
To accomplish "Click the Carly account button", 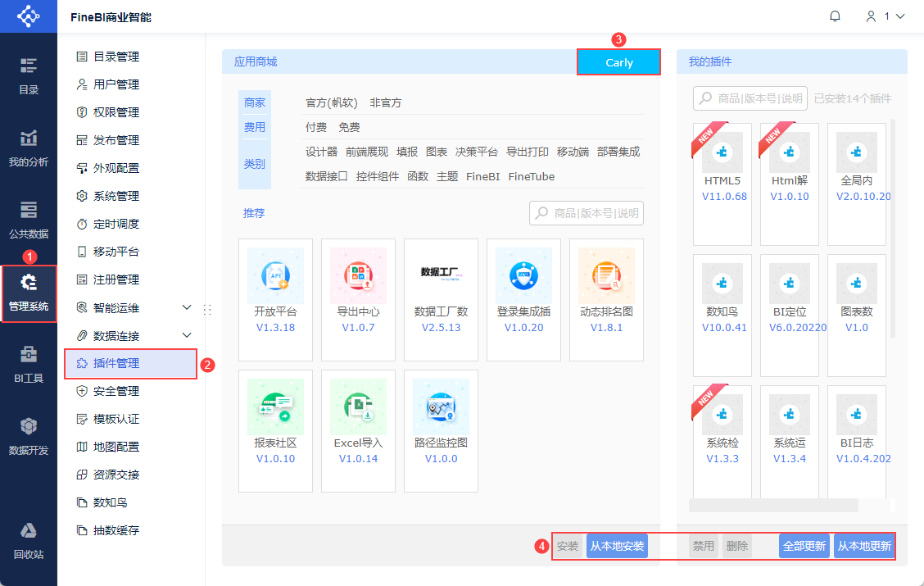I will pyautogui.click(x=618, y=62).
